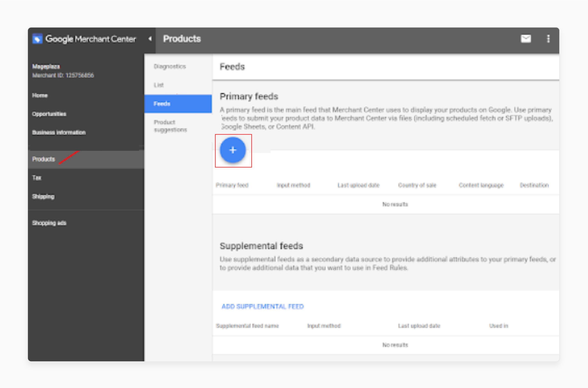This screenshot has width=588, height=388.
Task: Click the Content language column header
Action: tap(481, 185)
